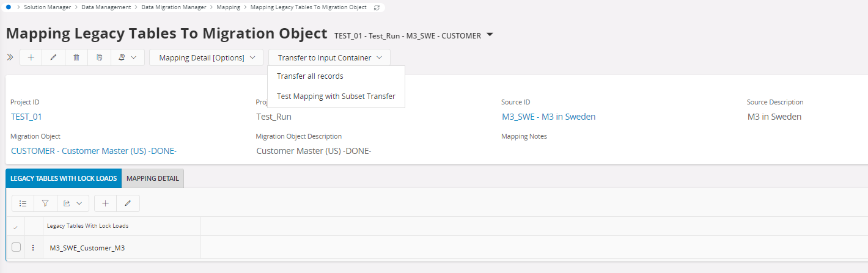Open the list view options icon in table toolbar

click(x=23, y=203)
